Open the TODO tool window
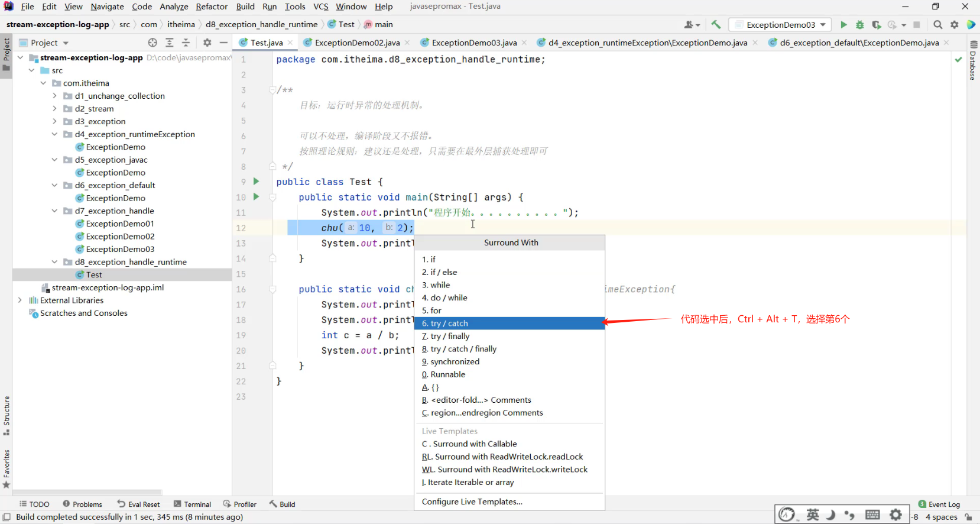The height and width of the screenshot is (524, 980). pos(34,504)
